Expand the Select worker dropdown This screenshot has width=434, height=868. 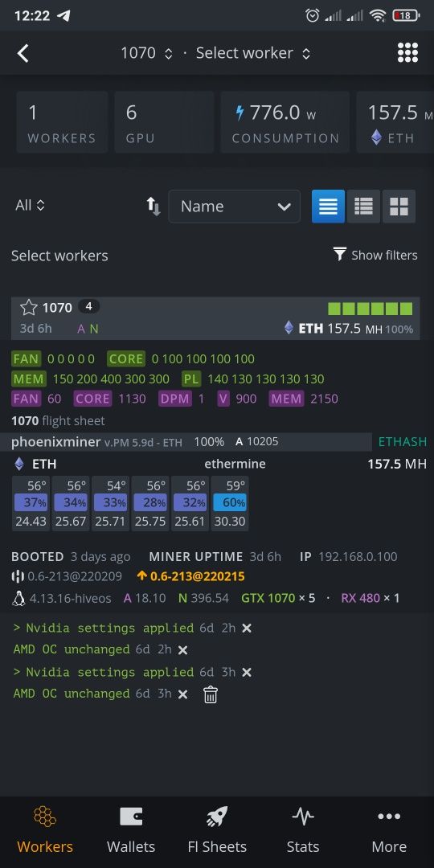pyautogui.click(x=253, y=53)
